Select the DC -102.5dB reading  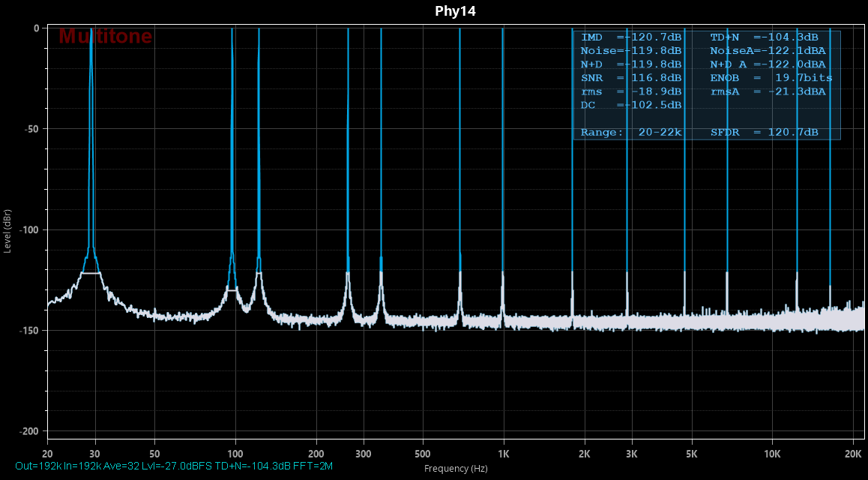[x=631, y=105]
